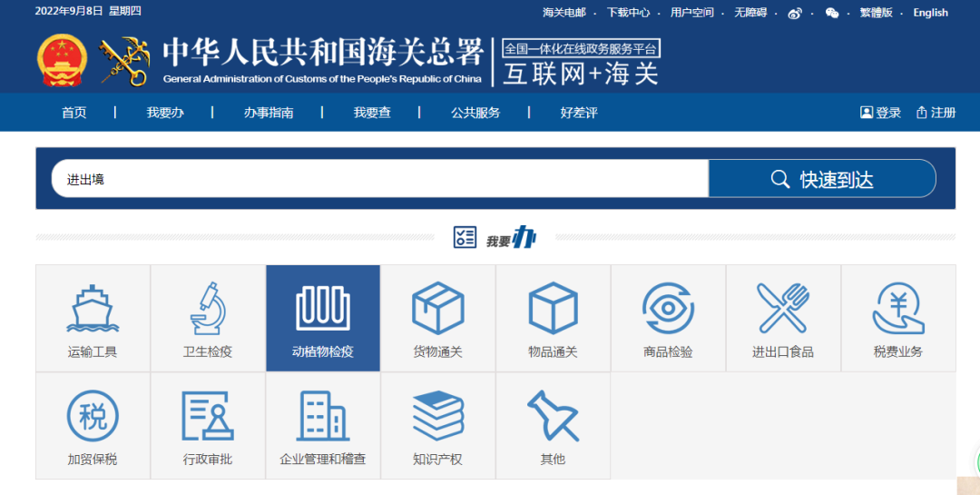Click the user icon beside 登录
This screenshot has height=495, width=980.
click(867, 113)
